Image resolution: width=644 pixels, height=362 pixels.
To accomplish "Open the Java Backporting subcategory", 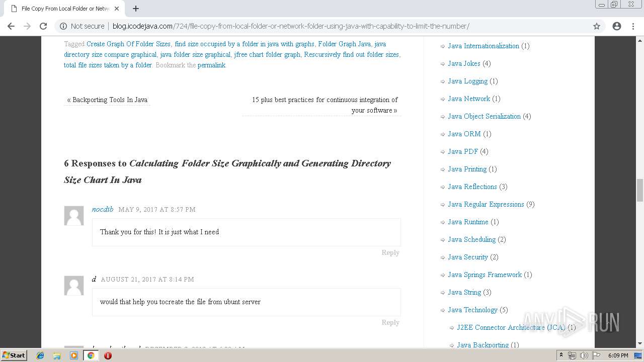I will (482, 345).
